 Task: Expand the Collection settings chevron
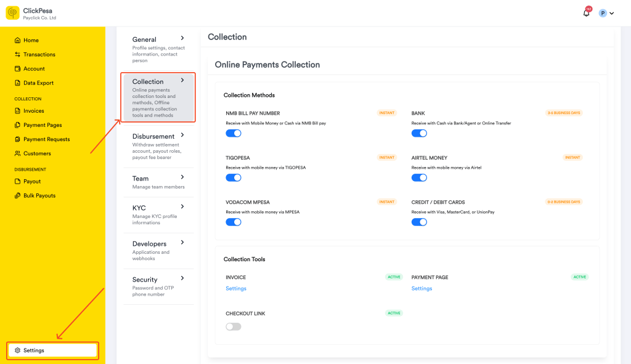(x=182, y=80)
